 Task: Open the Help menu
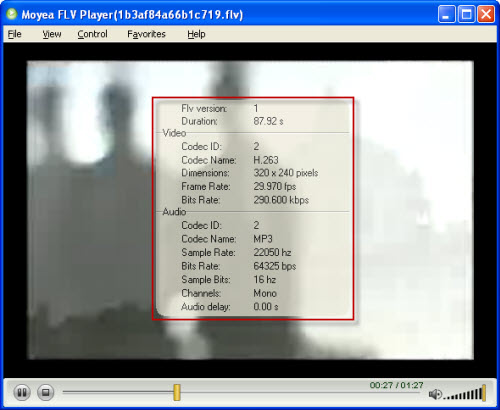(196, 34)
